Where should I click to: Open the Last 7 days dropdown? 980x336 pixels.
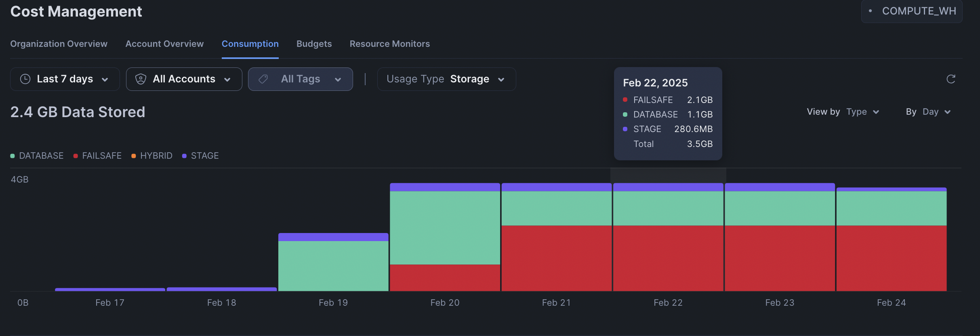pos(65,79)
